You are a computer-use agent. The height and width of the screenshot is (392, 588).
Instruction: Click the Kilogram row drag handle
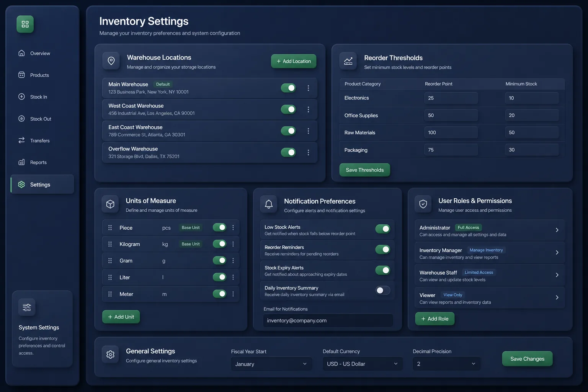point(110,244)
